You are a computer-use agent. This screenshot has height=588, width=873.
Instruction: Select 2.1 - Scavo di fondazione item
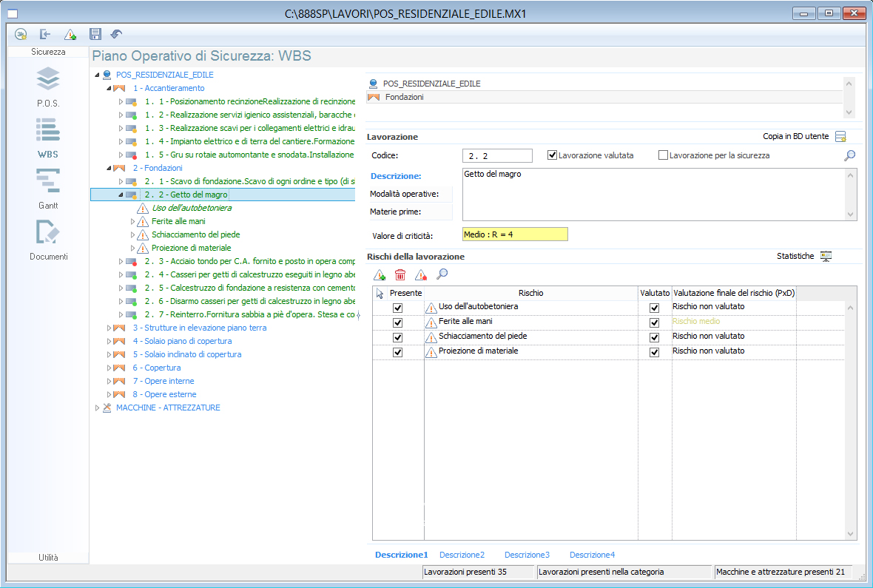pos(249,181)
